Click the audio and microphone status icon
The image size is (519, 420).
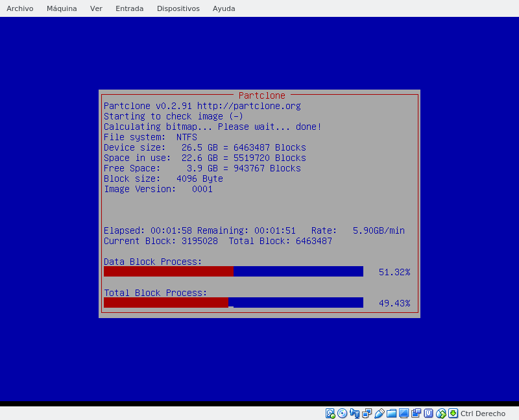coord(354,414)
